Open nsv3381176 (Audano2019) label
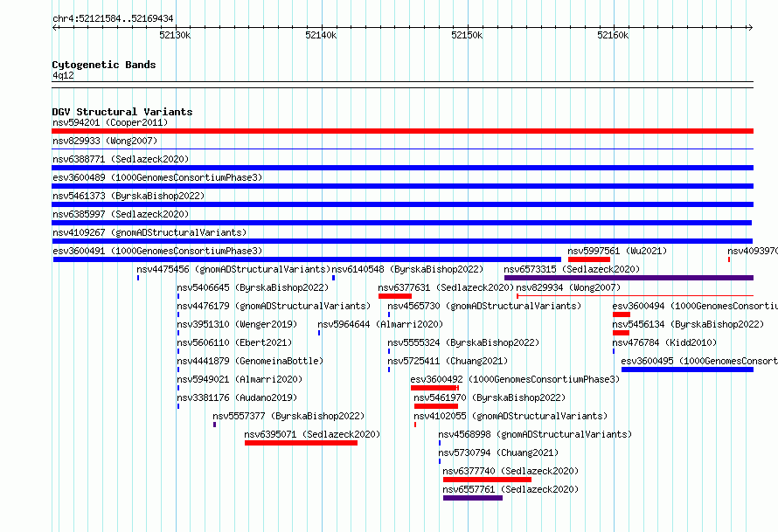The image size is (778, 532). pyautogui.click(x=237, y=397)
